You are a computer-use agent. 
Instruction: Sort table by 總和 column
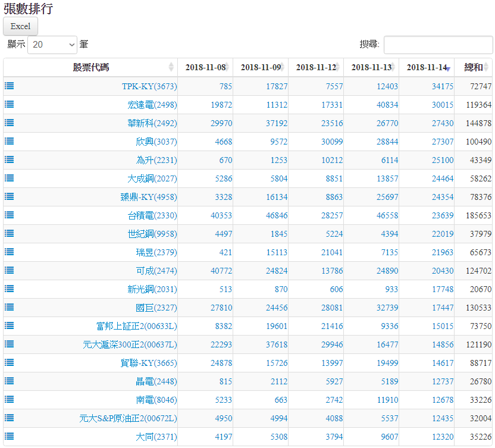pos(474,67)
